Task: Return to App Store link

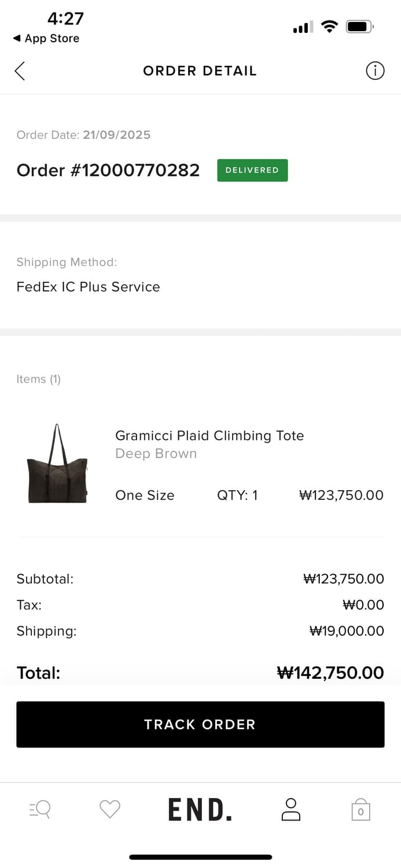Action: (46, 38)
